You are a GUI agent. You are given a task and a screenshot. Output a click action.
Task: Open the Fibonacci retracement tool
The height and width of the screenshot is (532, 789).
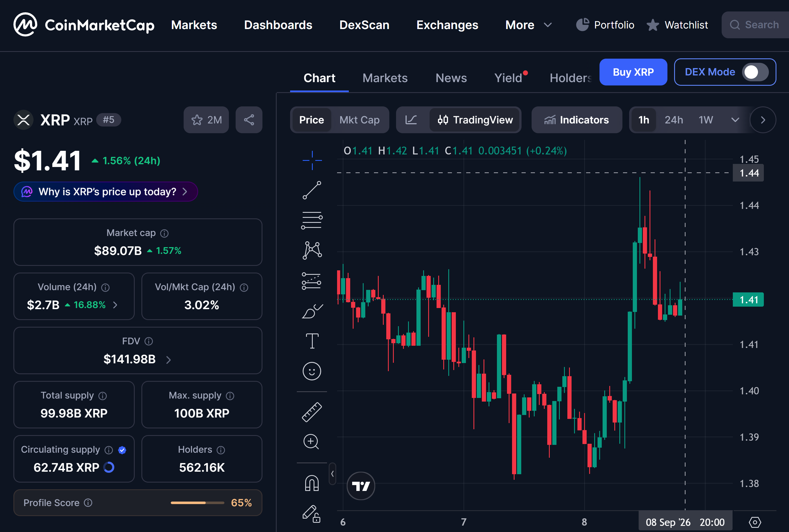pyautogui.click(x=312, y=220)
